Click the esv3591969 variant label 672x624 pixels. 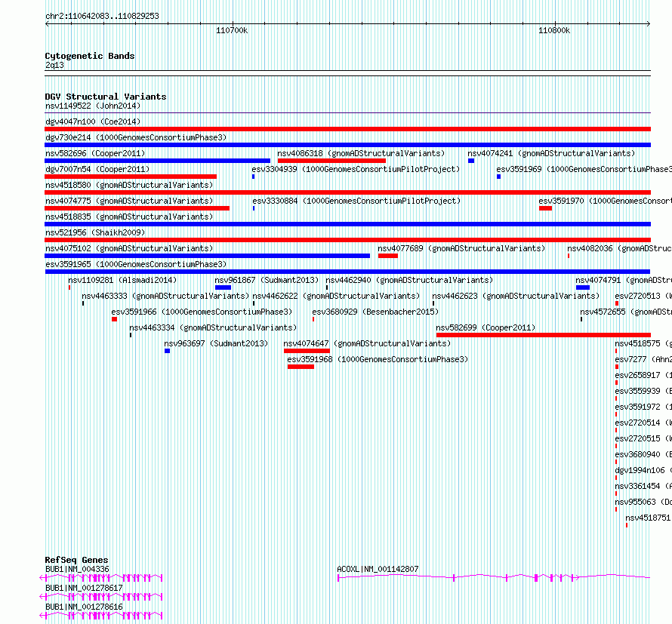click(584, 169)
